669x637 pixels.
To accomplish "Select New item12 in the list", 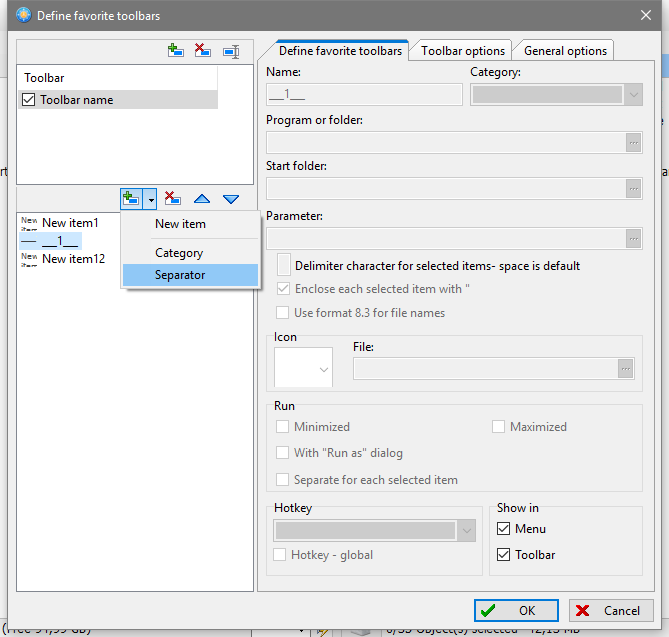I will tap(73, 259).
